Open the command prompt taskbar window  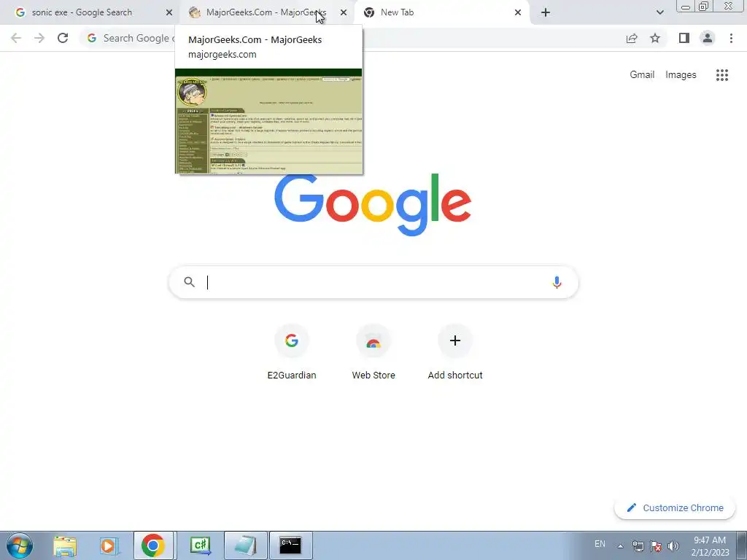290,545
